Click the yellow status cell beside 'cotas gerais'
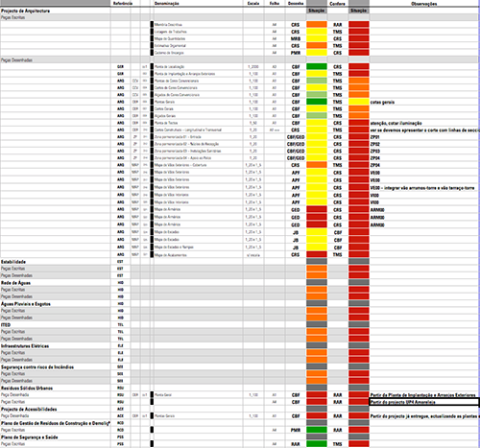The width and height of the screenshot is (480, 448). (359, 102)
